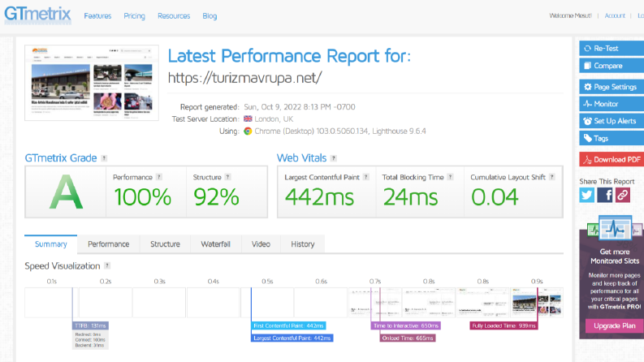644x362 pixels.
Task: Click Largest Contentful Paint 442ms marker label
Action: coord(292,338)
